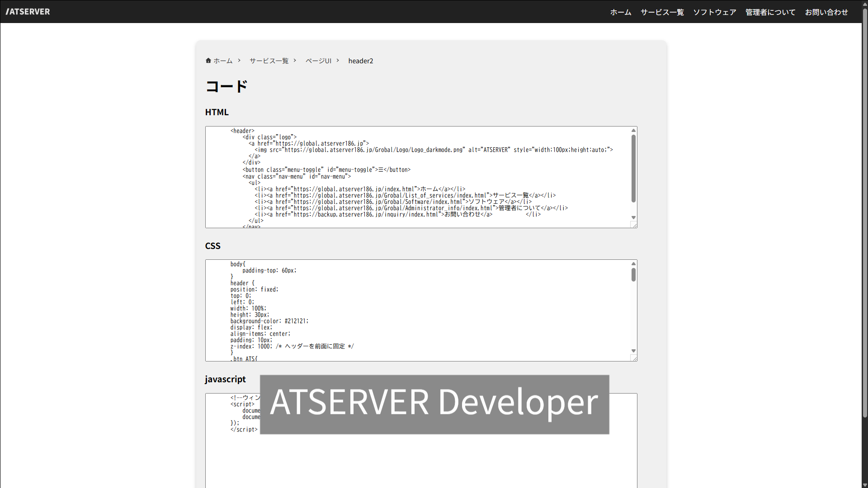Screen dimensions: 868x488
Task: Click the position: fixed line in CSS
Action: (x=255, y=290)
